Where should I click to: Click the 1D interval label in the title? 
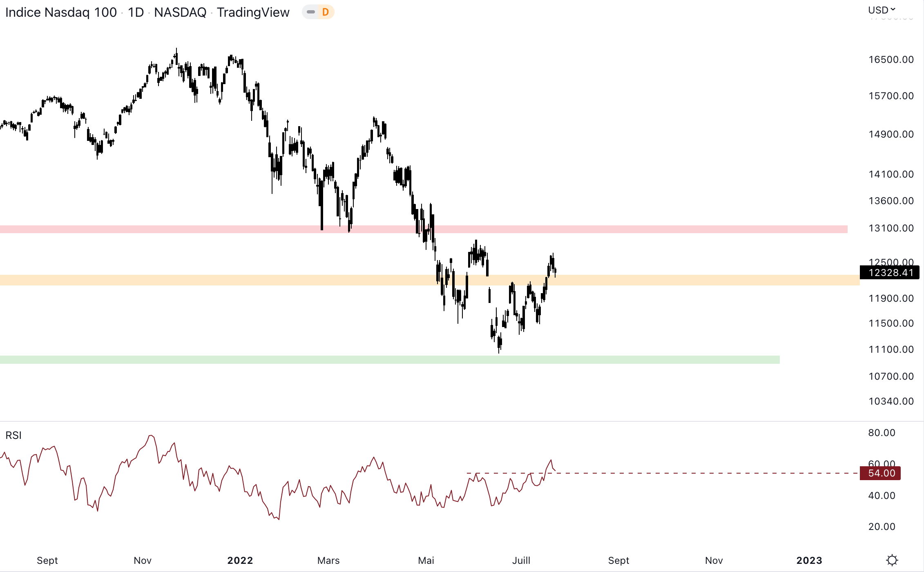[x=136, y=12]
